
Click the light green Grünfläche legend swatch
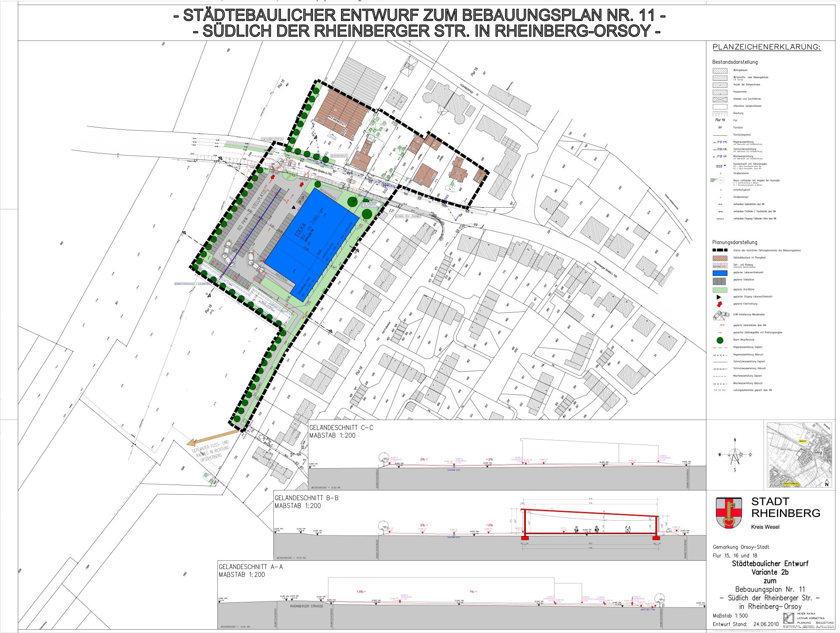[720, 290]
